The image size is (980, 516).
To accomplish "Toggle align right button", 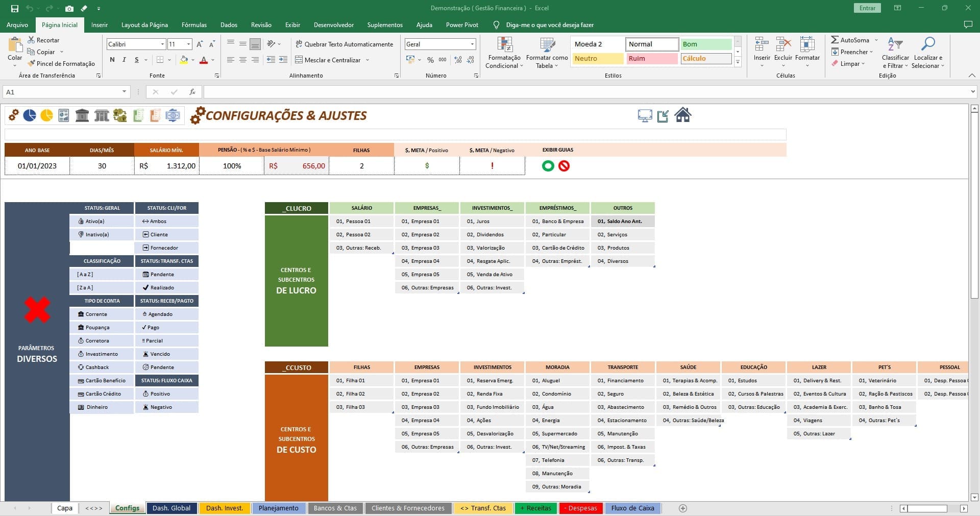I will point(255,60).
